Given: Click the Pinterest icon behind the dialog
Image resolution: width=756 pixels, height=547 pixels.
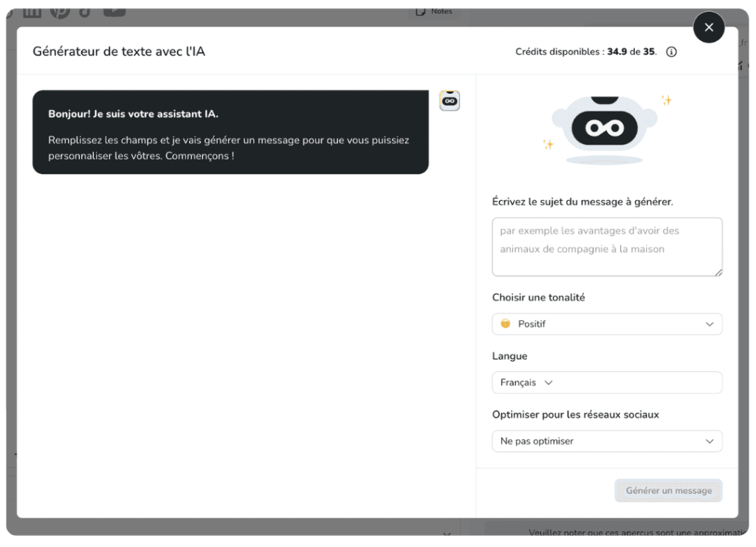Looking at the screenshot, I should (59, 10).
